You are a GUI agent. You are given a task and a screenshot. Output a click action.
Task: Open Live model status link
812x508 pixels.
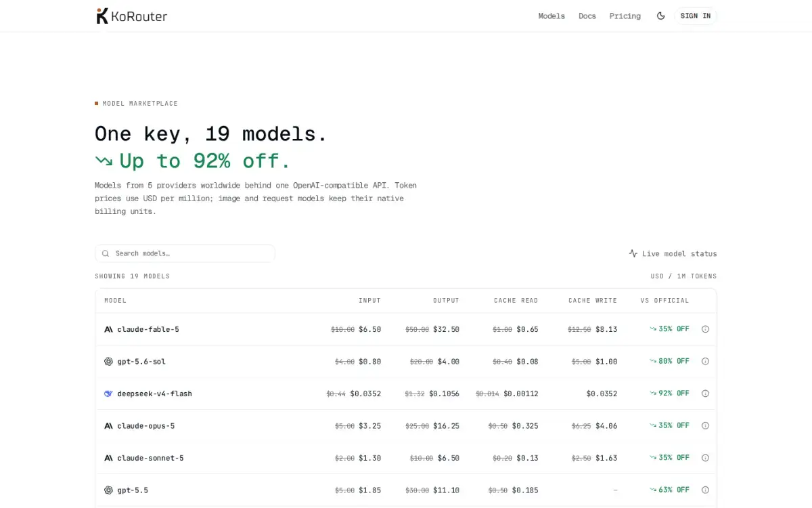[x=673, y=253]
